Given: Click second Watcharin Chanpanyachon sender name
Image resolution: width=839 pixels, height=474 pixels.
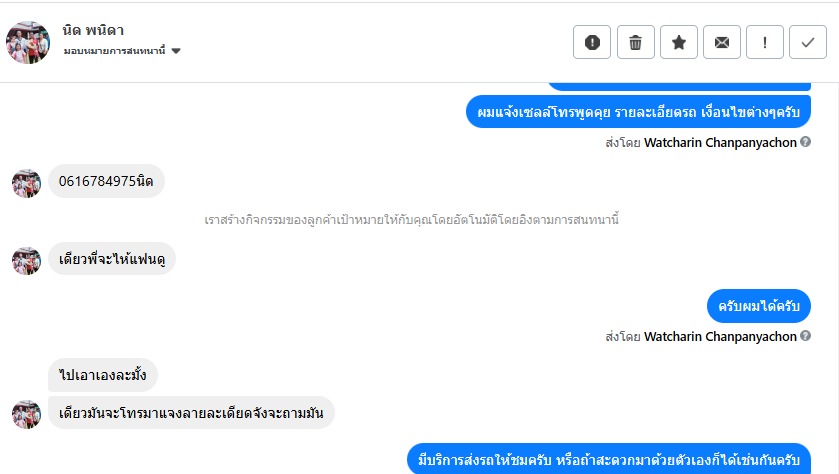Looking at the screenshot, I should [x=720, y=337].
